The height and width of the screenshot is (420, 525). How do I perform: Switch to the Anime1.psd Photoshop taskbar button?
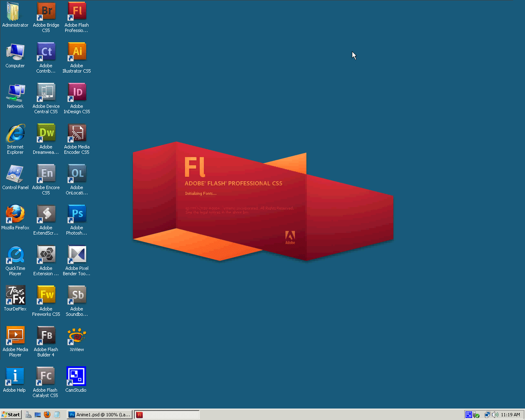[100, 415]
